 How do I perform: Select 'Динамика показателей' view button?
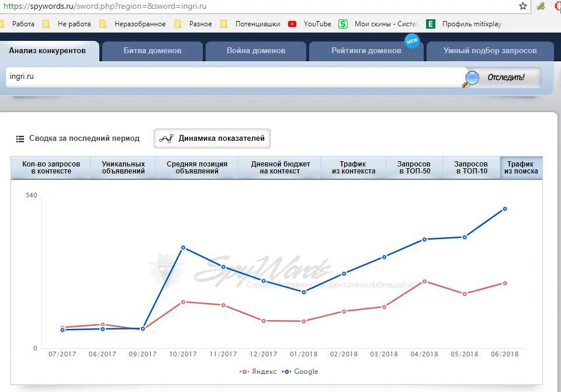coord(213,138)
